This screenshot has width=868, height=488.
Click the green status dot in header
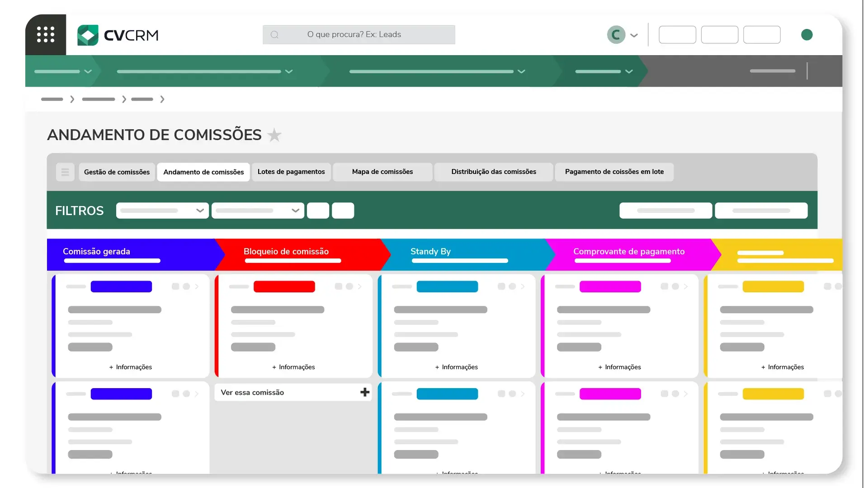(807, 35)
